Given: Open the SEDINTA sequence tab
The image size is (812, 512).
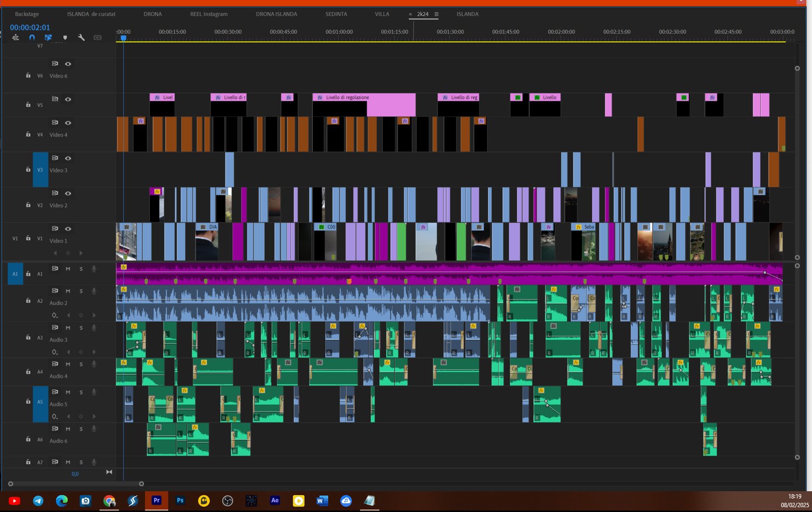Looking at the screenshot, I should (x=336, y=14).
